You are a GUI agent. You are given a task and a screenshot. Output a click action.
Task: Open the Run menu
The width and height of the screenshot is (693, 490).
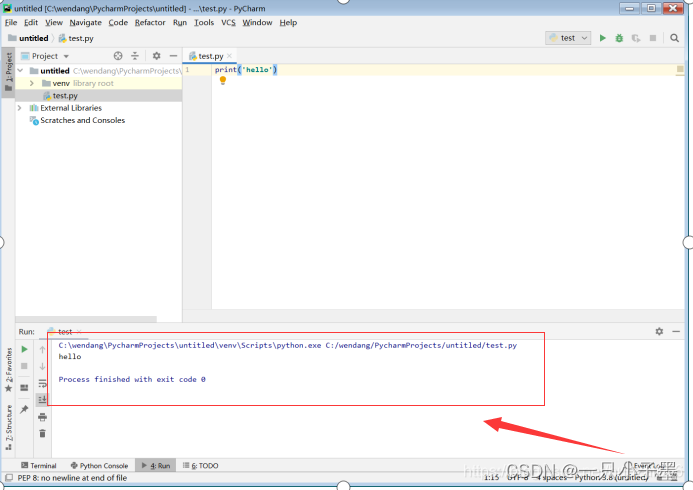(x=179, y=23)
